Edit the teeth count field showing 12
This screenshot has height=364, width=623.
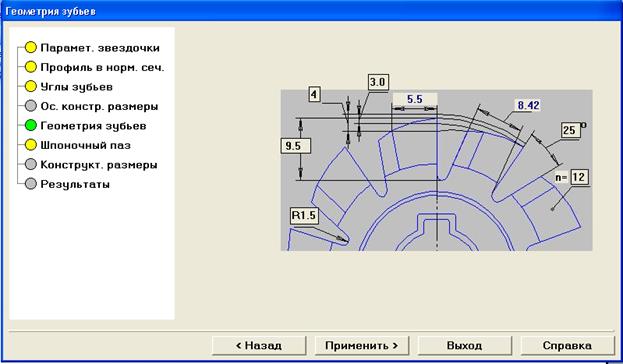click(579, 177)
